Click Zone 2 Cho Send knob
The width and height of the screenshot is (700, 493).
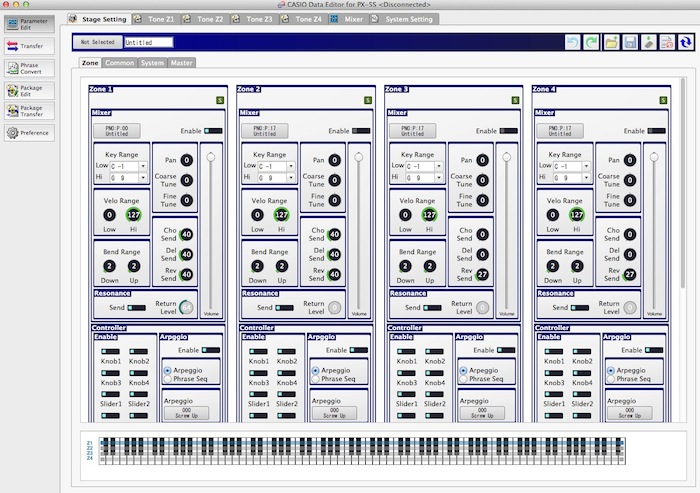click(x=334, y=234)
